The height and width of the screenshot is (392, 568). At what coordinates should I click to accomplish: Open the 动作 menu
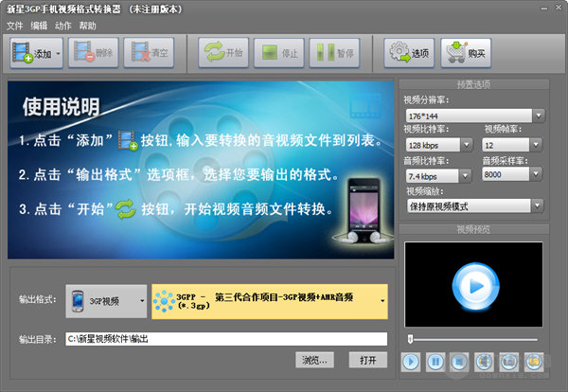pos(63,26)
